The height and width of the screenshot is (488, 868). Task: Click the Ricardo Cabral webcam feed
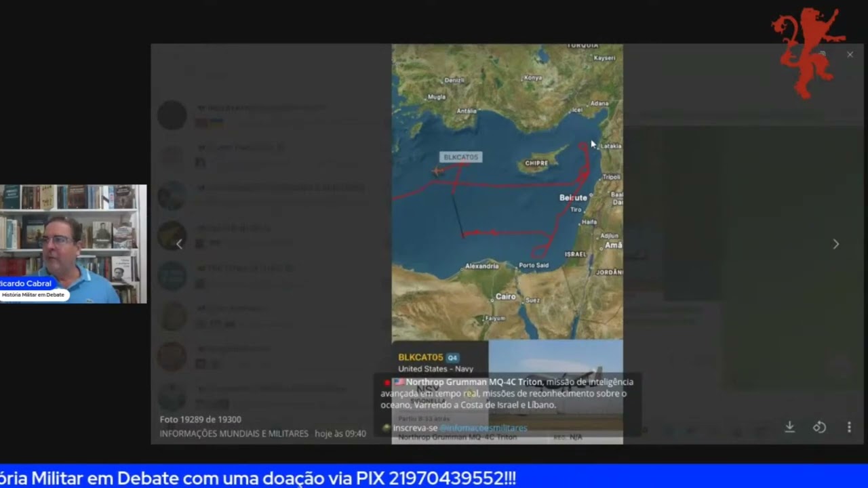coord(73,244)
